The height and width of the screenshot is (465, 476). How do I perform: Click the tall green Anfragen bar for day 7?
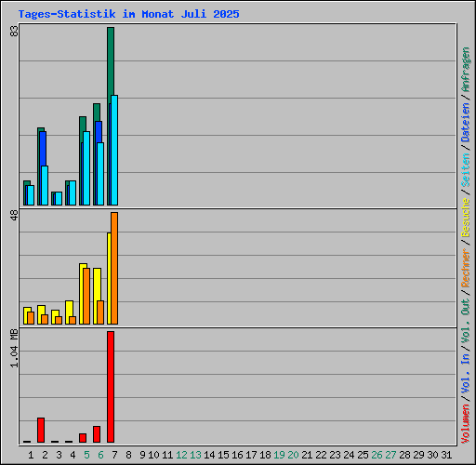111,62
